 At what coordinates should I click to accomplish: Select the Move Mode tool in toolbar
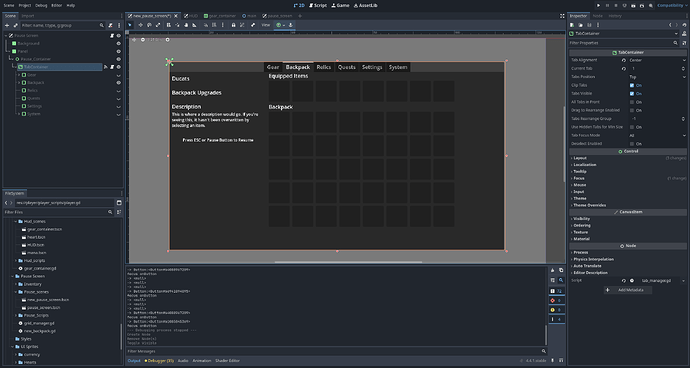[x=141, y=25]
